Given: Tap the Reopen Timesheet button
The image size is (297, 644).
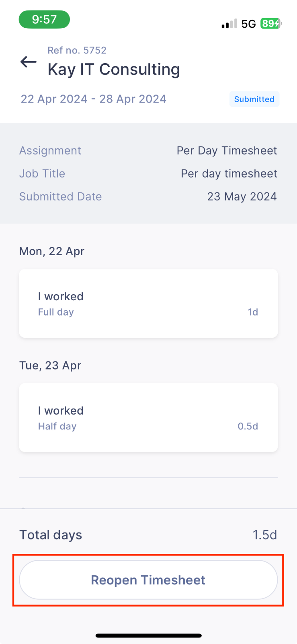Looking at the screenshot, I should [x=148, y=580].
